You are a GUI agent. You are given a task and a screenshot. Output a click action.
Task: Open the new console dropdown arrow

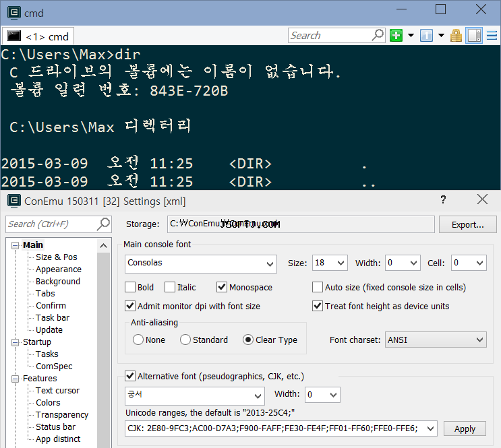[x=411, y=36]
